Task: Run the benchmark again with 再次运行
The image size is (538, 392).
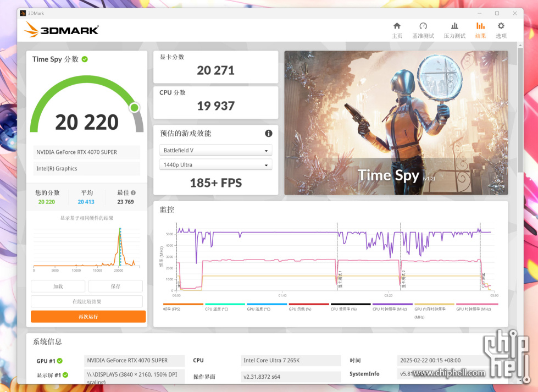Action: 88,317
